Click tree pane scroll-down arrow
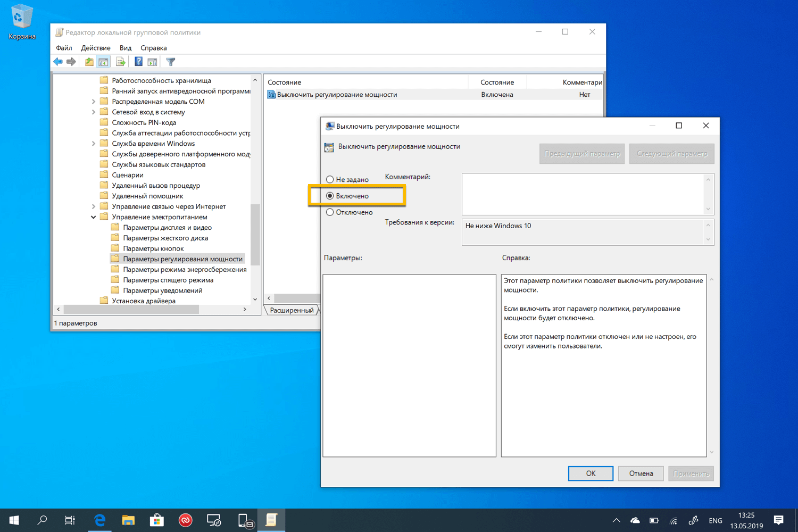This screenshot has height=532, width=798. coord(255,300)
